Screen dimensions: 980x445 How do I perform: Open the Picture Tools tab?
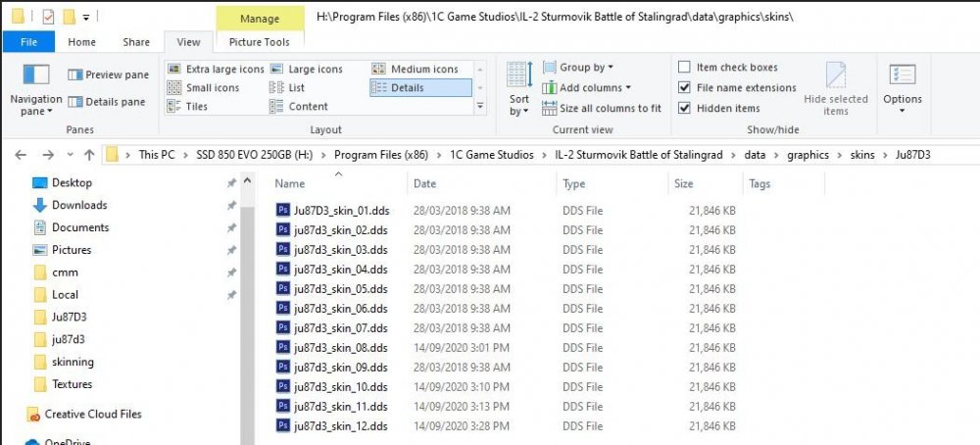(x=260, y=42)
